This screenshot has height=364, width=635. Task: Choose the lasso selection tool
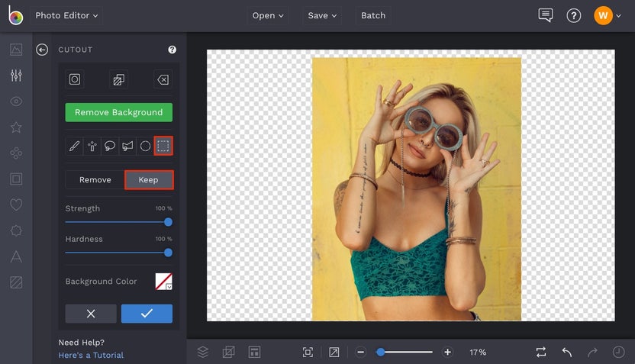pyautogui.click(x=110, y=145)
